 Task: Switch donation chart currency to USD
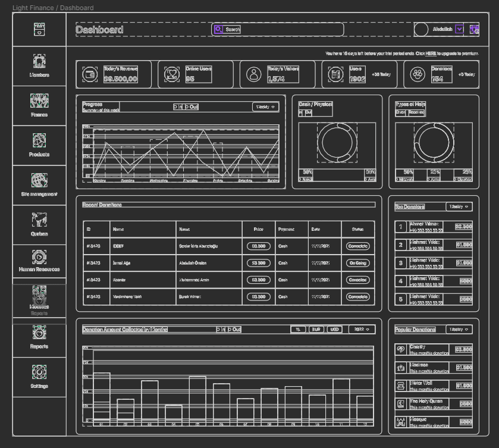(x=334, y=329)
